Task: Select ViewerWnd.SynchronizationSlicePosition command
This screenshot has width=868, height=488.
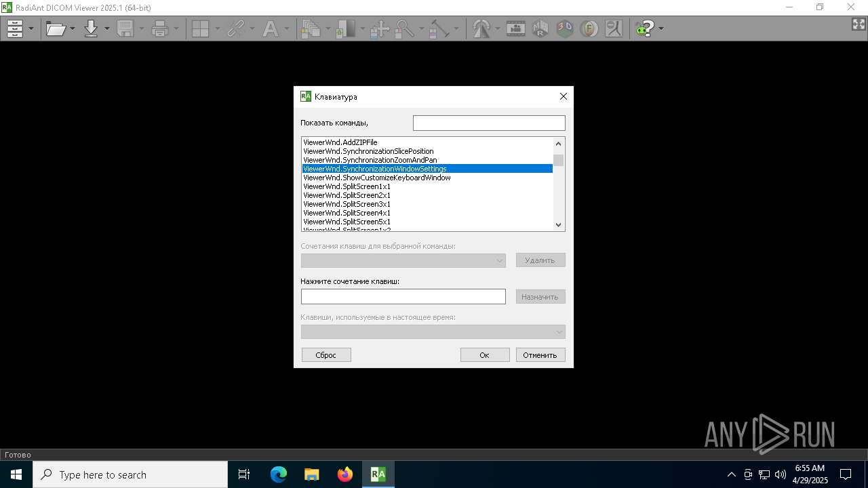Action: pyautogui.click(x=427, y=151)
